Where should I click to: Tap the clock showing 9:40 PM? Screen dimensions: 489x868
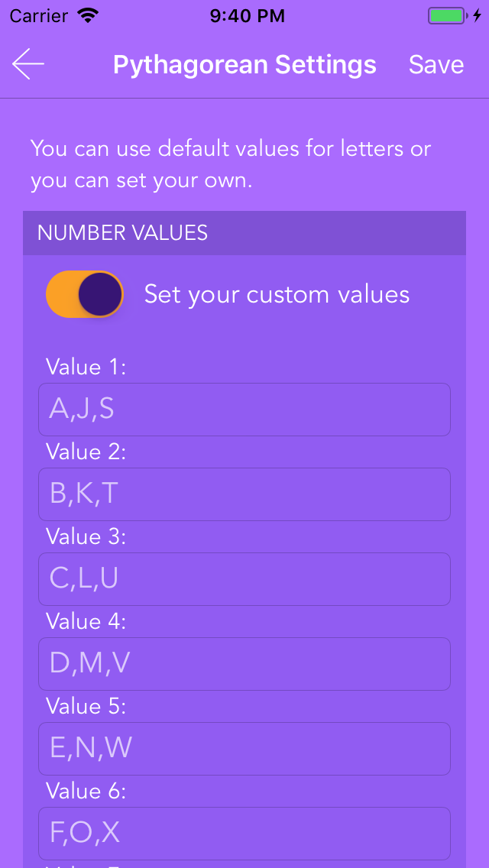pyautogui.click(x=244, y=15)
